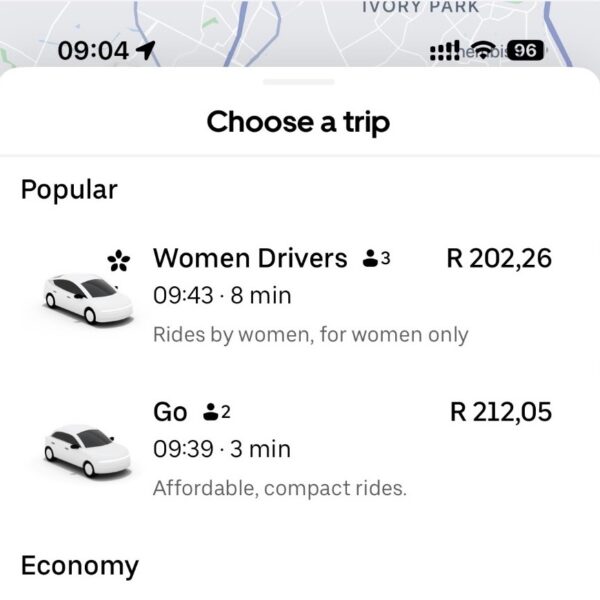Tap the battery level indicator

click(525, 50)
